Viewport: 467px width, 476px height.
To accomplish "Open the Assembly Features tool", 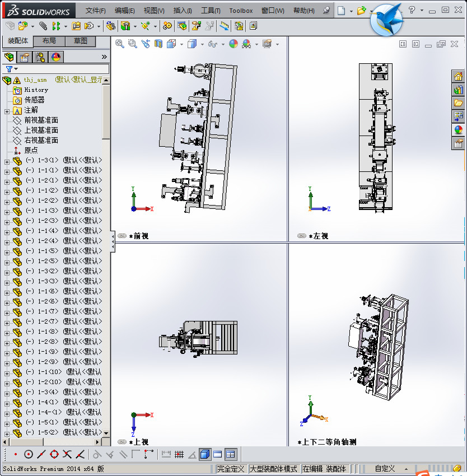I will point(125,26).
